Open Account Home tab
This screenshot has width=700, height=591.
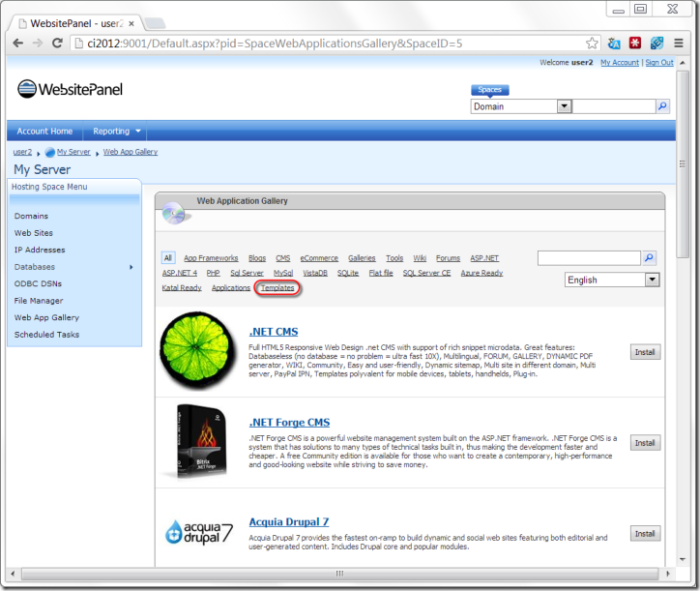44,132
